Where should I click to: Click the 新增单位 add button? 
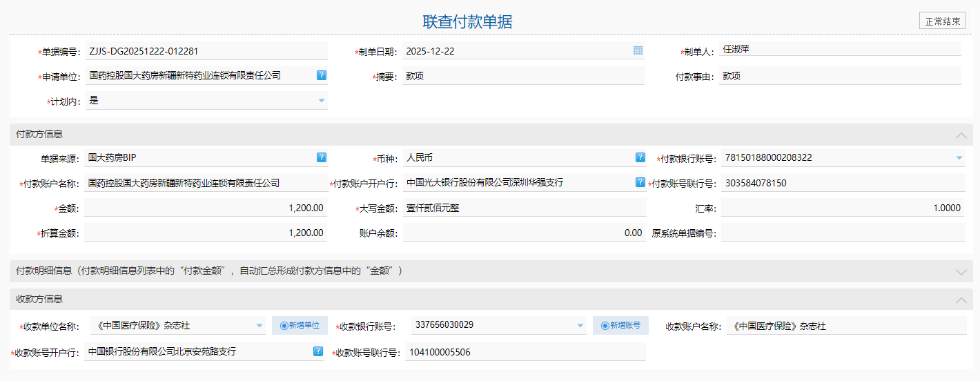tap(300, 325)
